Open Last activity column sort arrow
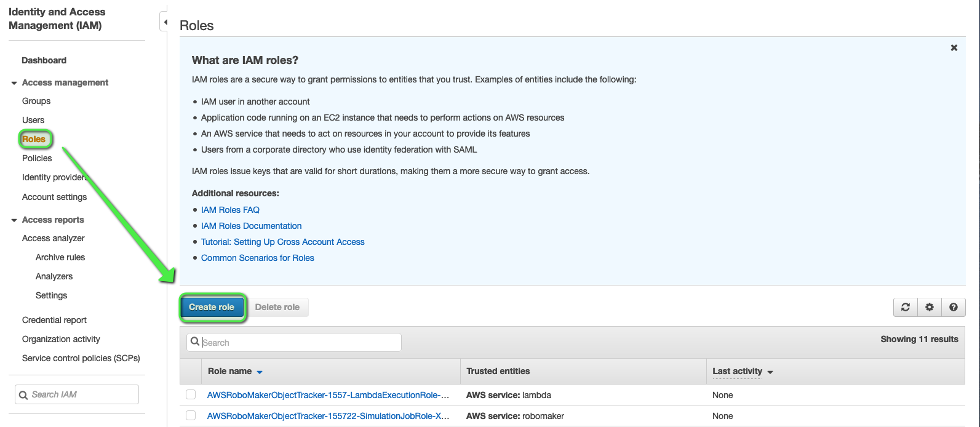The height and width of the screenshot is (427, 980). tap(770, 372)
